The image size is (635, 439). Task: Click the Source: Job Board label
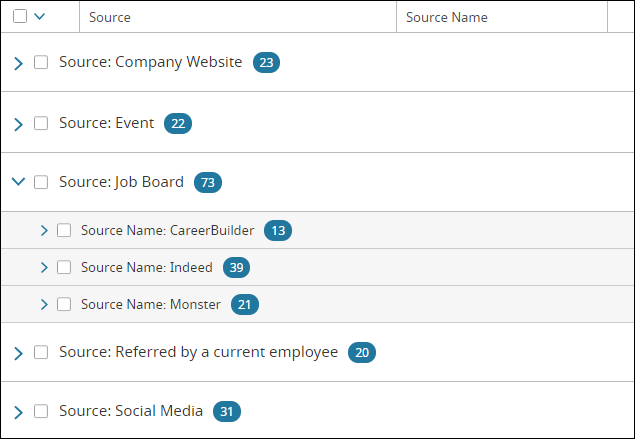[121, 182]
